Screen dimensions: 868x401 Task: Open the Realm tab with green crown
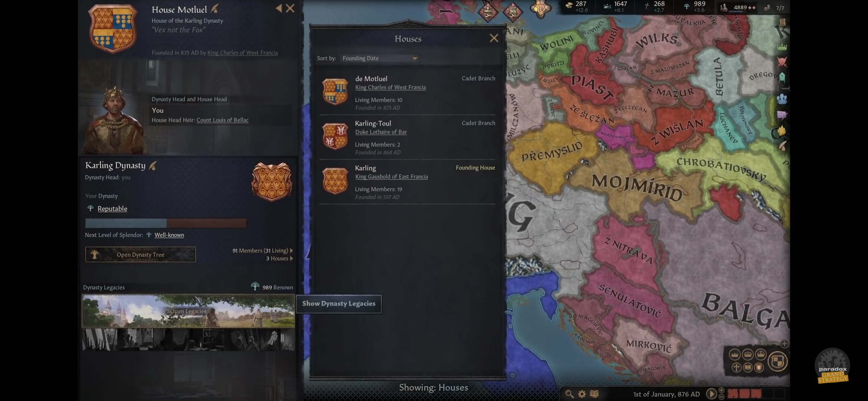point(782,47)
